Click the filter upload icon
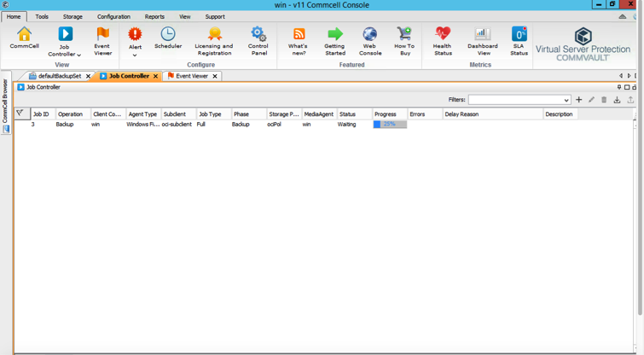The width and height of the screenshot is (644, 355). click(x=630, y=100)
